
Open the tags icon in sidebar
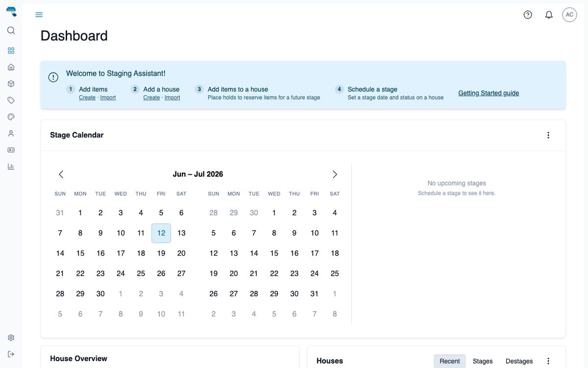pyautogui.click(x=11, y=100)
